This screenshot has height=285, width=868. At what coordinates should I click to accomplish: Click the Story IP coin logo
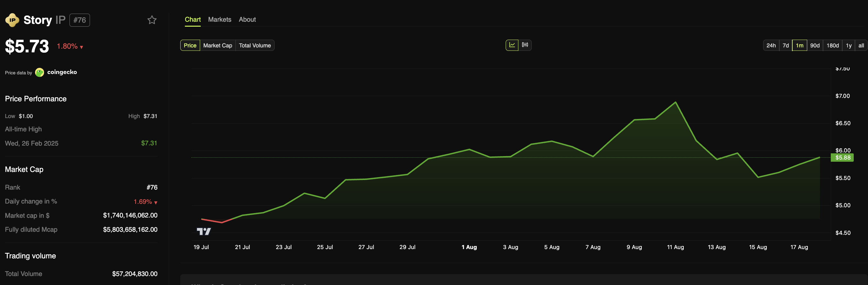[12, 20]
